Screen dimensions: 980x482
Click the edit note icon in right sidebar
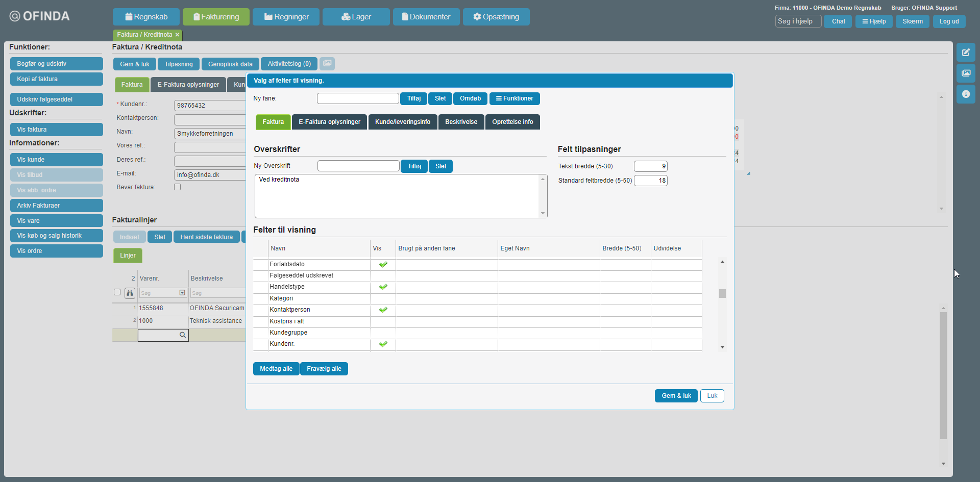tap(966, 53)
